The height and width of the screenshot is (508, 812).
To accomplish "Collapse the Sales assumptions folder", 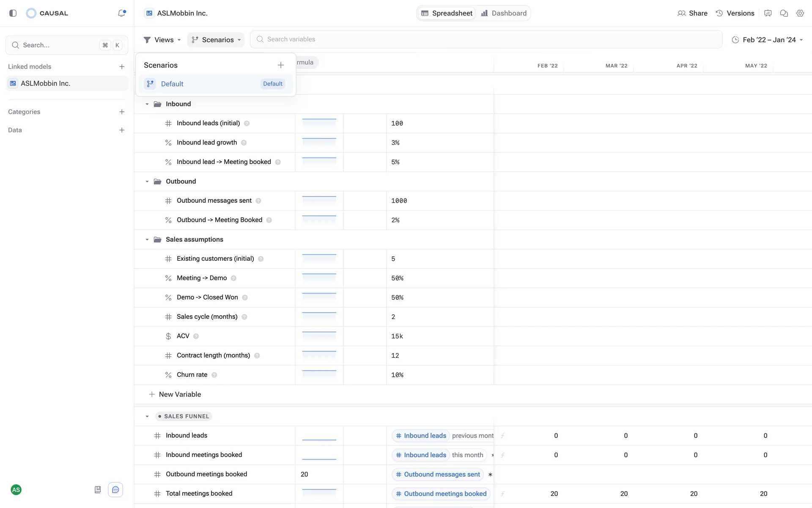I will click(147, 240).
